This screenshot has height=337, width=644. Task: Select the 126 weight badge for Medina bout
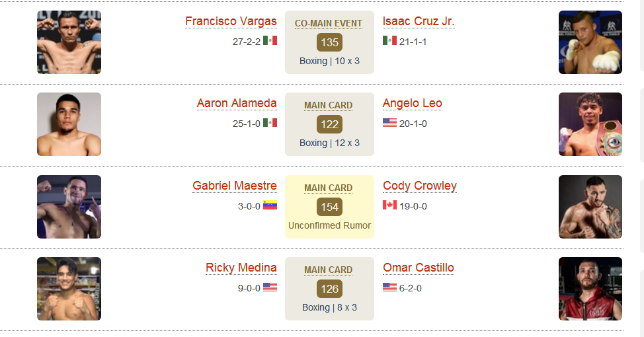(x=329, y=289)
